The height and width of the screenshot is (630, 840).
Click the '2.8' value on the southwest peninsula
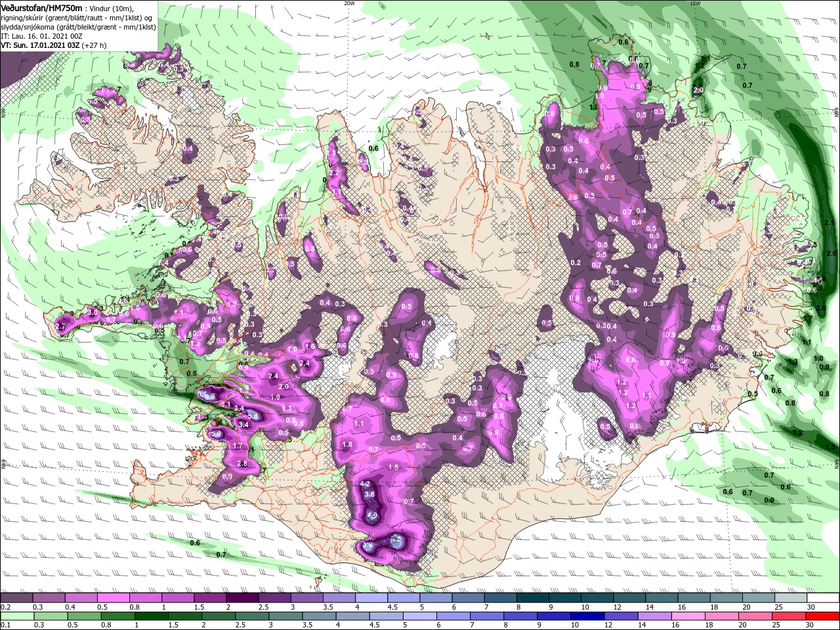[241, 464]
